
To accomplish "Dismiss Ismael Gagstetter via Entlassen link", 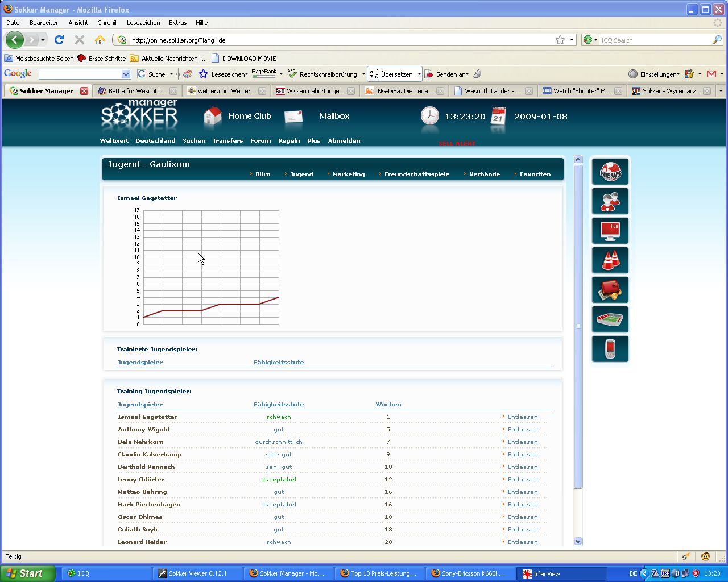I will tap(522, 417).
